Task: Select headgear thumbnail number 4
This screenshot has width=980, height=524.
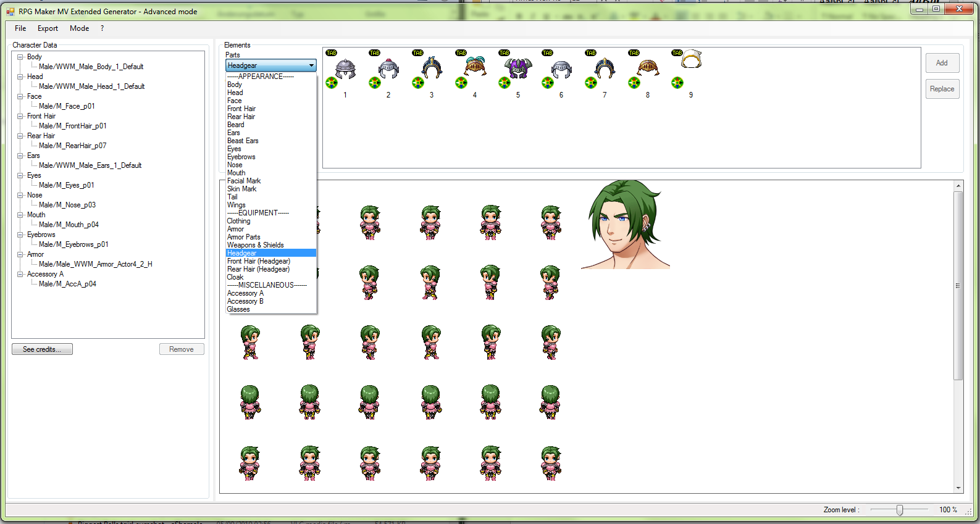Action: (475, 66)
